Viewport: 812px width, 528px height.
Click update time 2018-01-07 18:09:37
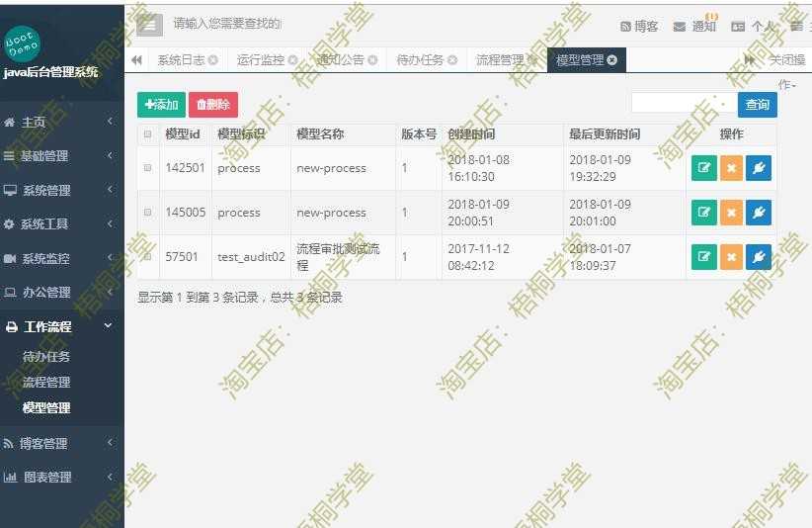(601, 257)
